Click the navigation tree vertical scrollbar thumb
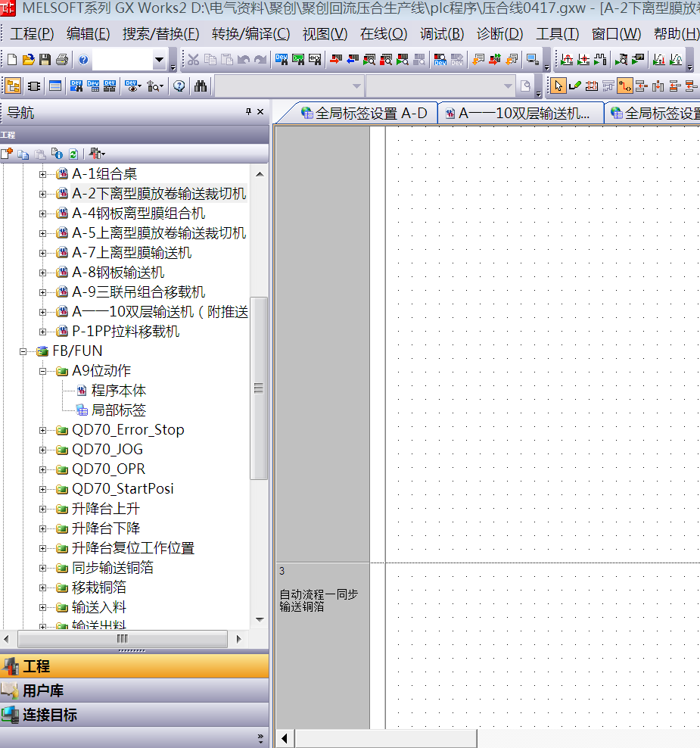Screen dimensions: 700x748 pyautogui.click(x=259, y=388)
